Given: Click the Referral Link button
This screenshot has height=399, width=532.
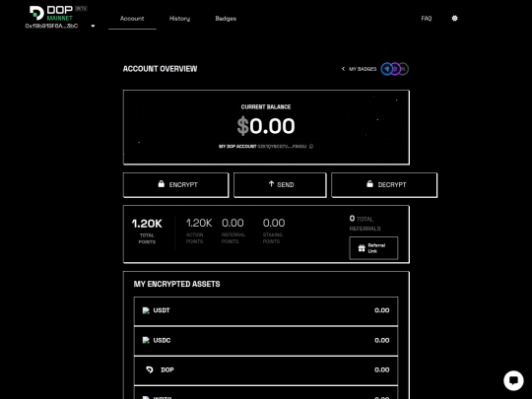Looking at the screenshot, I should click(x=373, y=248).
